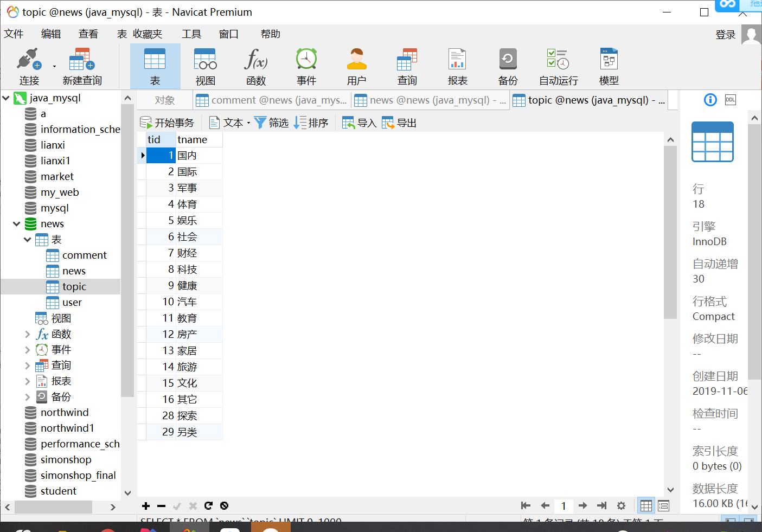This screenshot has width=762, height=532.
Task: Open the 帮助 help menu
Action: point(271,34)
